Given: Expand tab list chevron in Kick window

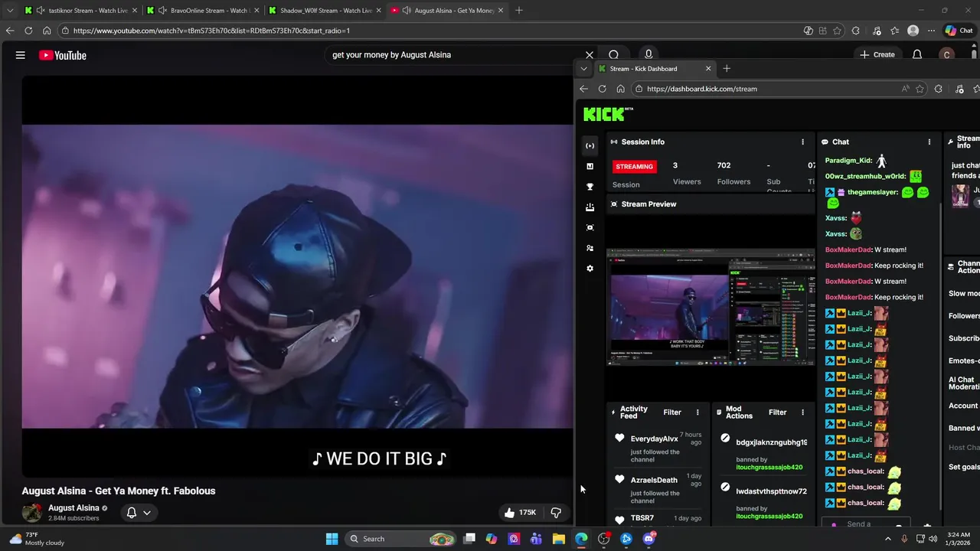Looking at the screenshot, I should point(583,69).
